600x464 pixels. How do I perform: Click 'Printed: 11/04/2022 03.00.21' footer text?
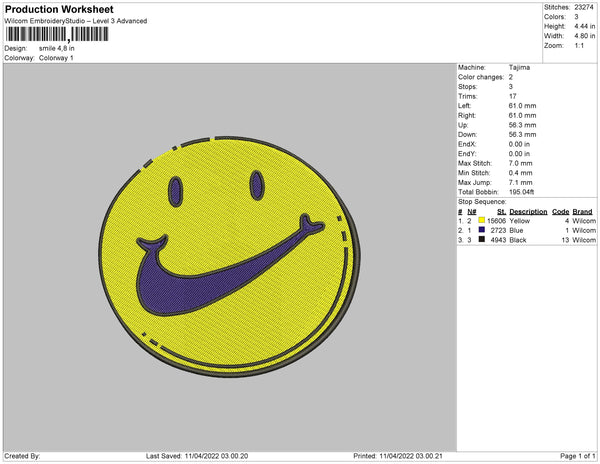[x=398, y=456]
